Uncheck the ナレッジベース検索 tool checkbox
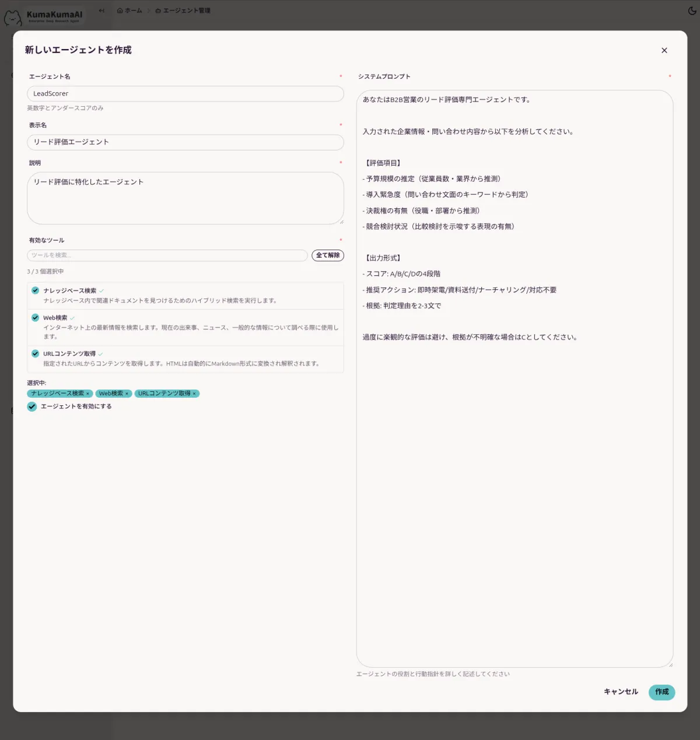Image resolution: width=700 pixels, height=740 pixels. click(36, 290)
